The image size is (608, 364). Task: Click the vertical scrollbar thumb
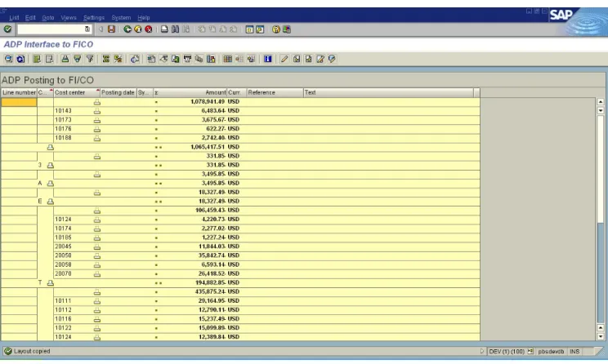coord(601,169)
